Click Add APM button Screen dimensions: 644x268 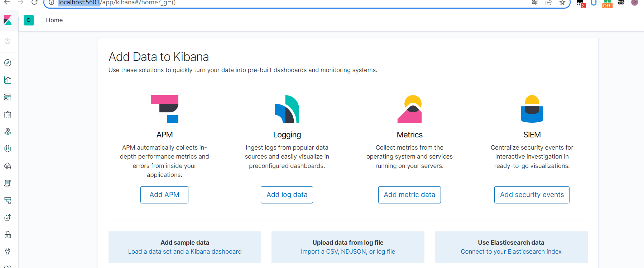[x=164, y=195]
